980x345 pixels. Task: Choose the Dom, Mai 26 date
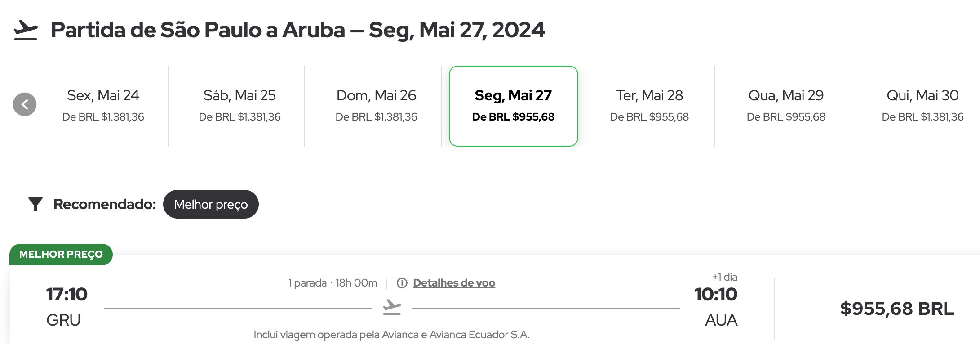[x=376, y=106]
